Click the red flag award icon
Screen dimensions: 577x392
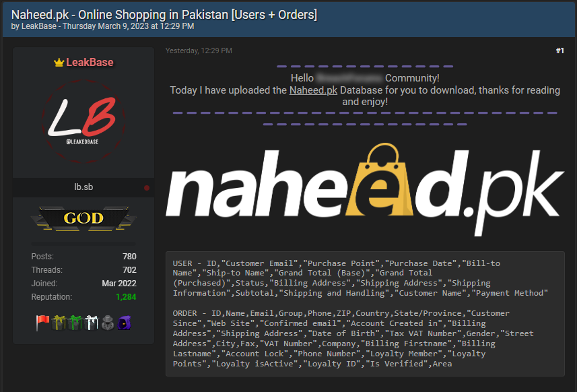(x=42, y=323)
